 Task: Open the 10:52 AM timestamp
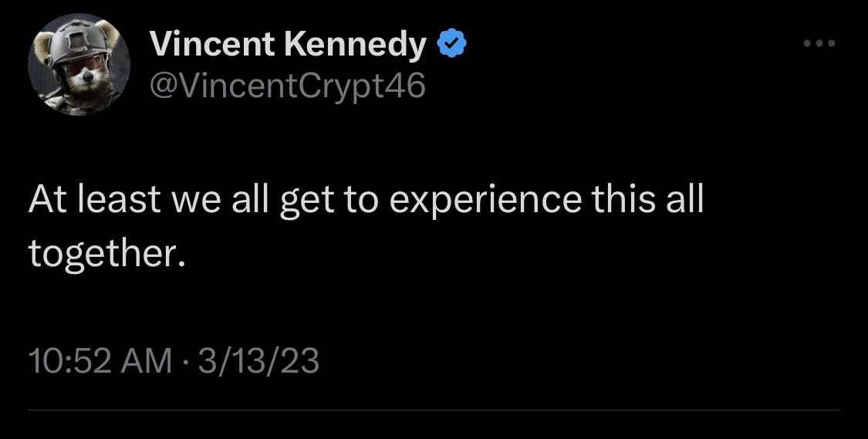tap(100, 361)
